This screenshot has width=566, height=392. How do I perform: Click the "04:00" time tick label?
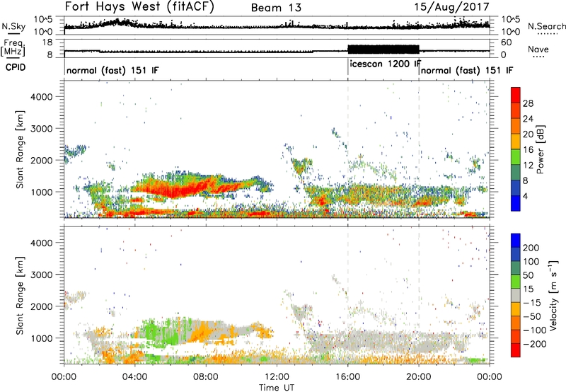click(x=134, y=377)
